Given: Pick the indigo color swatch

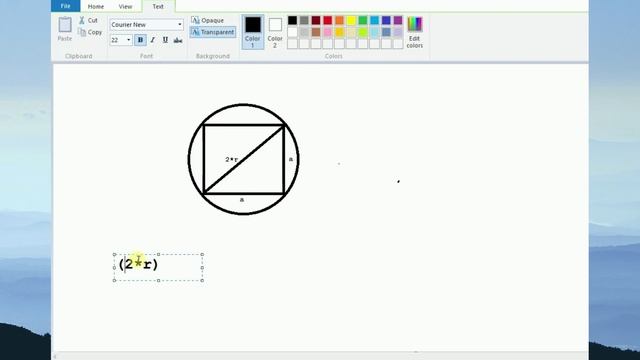Looking at the screenshot, I should point(386,20).
